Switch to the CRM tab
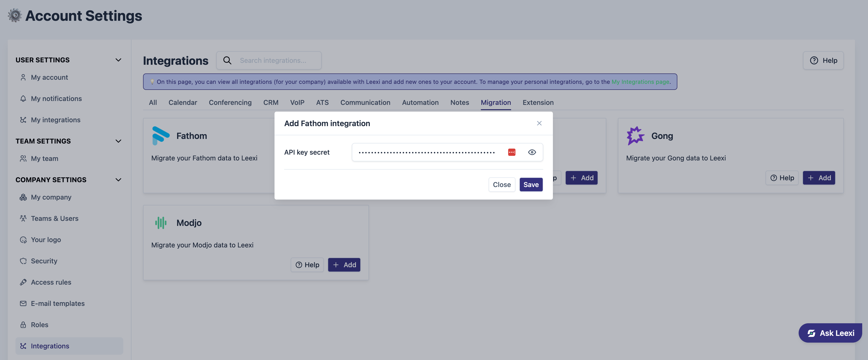Screen dimensions: 868x360 click(271, 102)
